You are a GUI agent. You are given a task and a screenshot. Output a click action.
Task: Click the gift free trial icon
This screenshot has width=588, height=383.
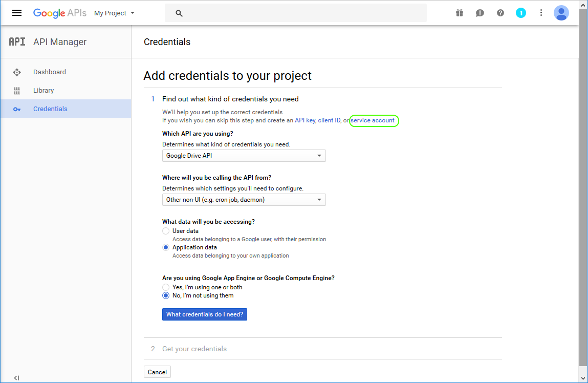(x=460, y=13)
